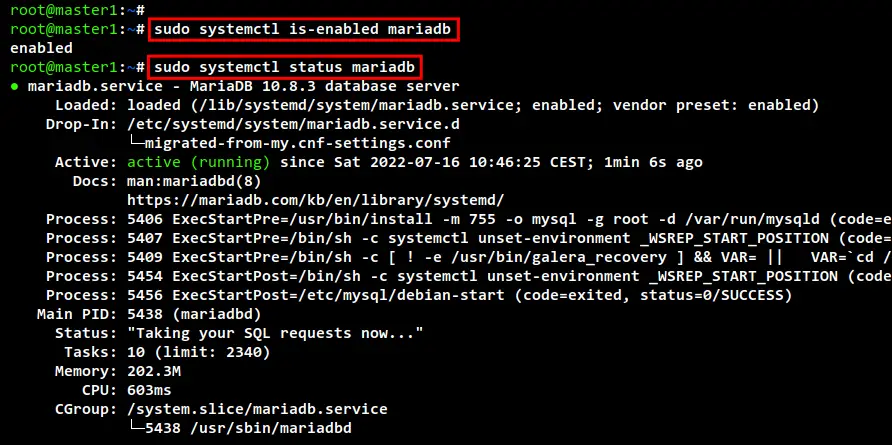Click the green service status dot

coord(14,87)
